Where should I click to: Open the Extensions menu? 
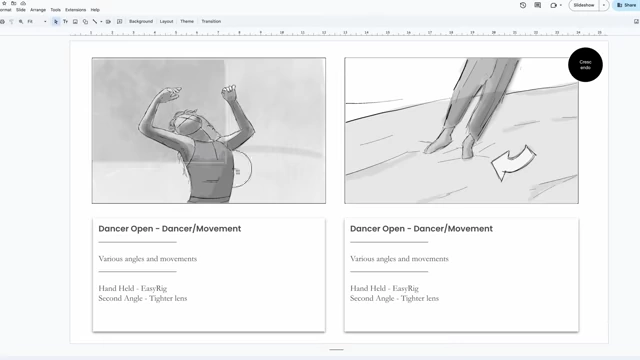pos(76,10)
